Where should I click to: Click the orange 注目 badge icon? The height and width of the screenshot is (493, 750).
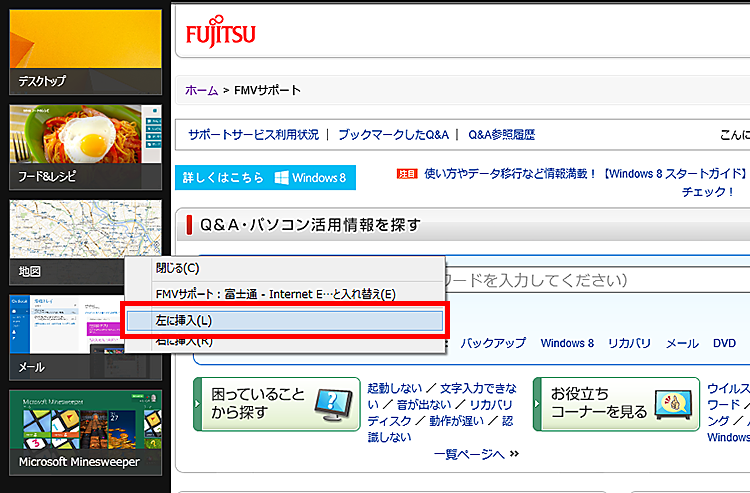click(x=407, y=173)
